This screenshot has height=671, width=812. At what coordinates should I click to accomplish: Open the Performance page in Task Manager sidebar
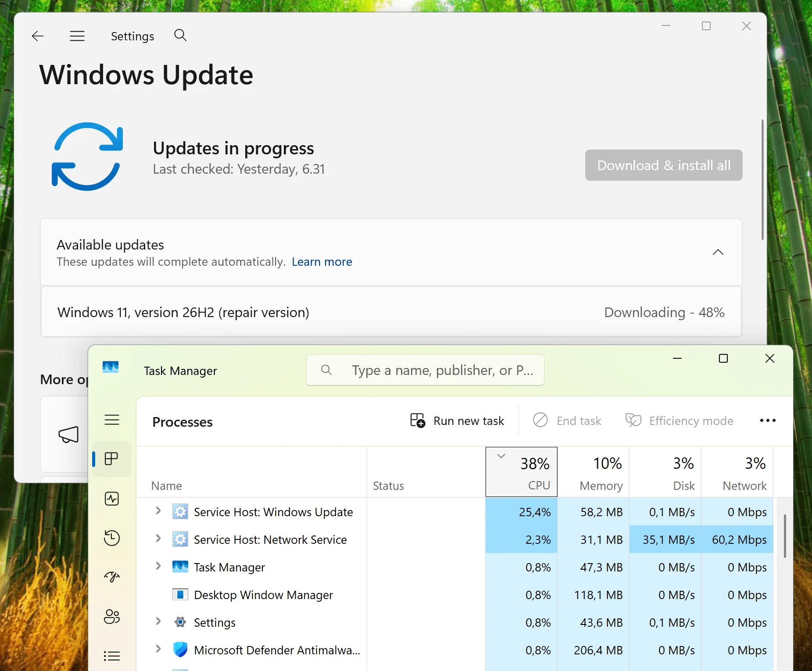(112, 499)
